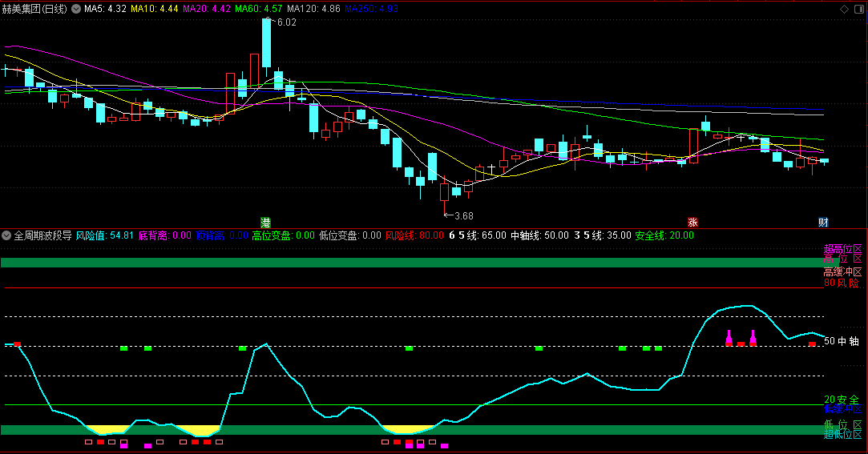Select the 35线: 35.00 readout

click(602, 235)
